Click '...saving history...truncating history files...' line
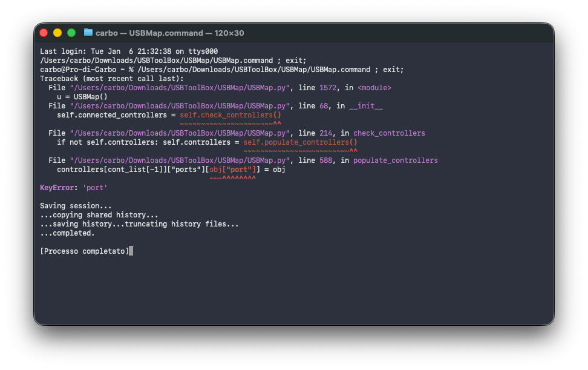588x370 pixels. (139, 224)
